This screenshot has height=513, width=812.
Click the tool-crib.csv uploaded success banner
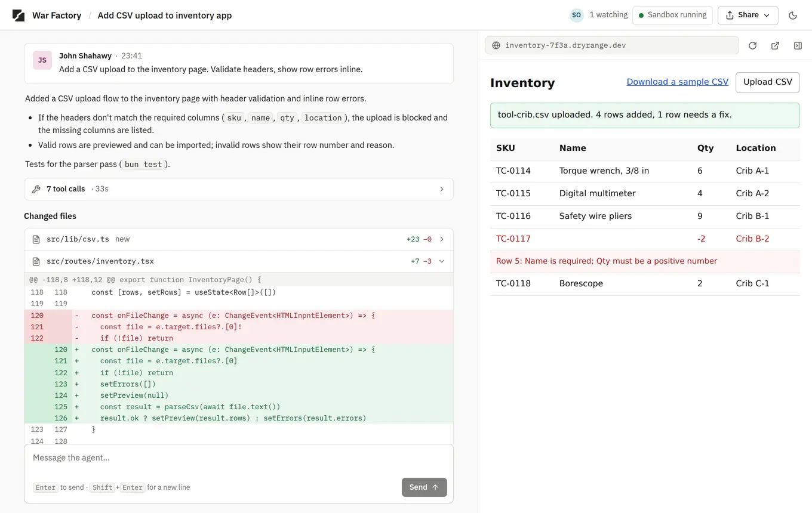[x=645, y=115]
